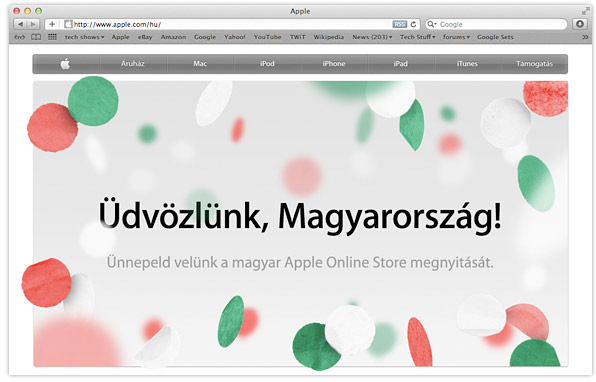Open the eBay bookmark

pyautogui.click(x=145, y=37)
